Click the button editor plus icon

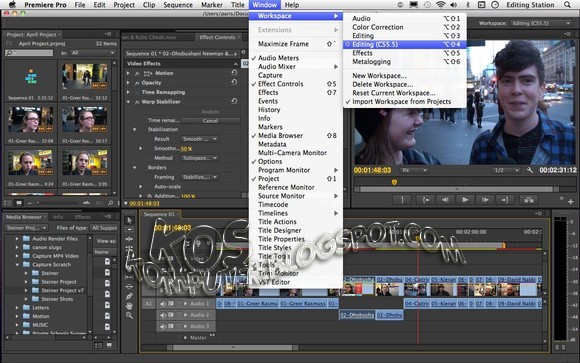click(571, 202)
